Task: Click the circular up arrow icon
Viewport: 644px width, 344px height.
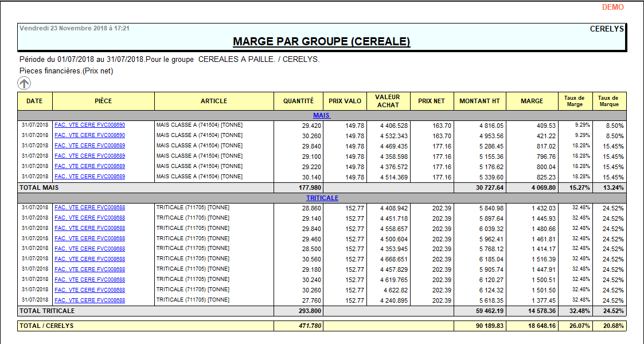Action: click(24, 84)
